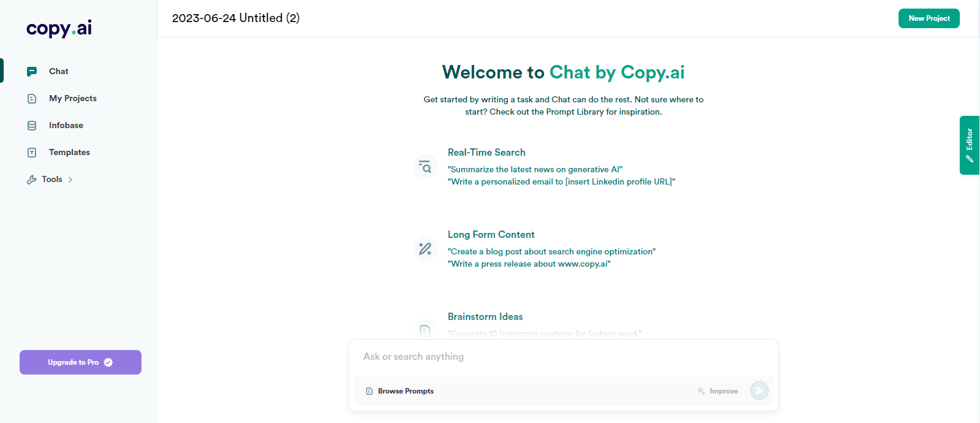Go to the Infobase section
This screenshot has width=980, height=423.
click(66, 126)
